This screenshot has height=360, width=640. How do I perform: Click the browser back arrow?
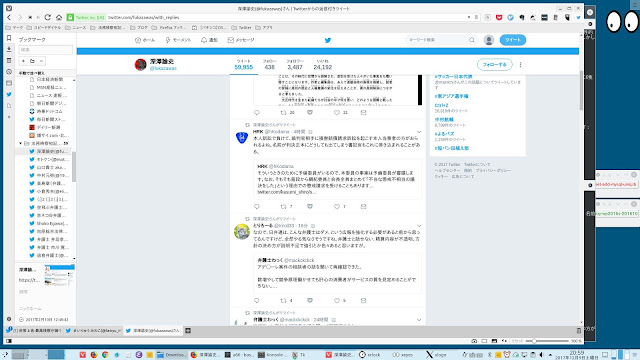(9, 18)
